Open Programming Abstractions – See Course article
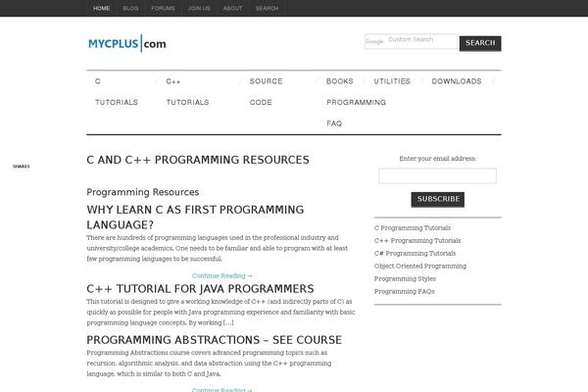Image resolution: width=588 pixels, height=392 pixels. click(x=214, y=340)
